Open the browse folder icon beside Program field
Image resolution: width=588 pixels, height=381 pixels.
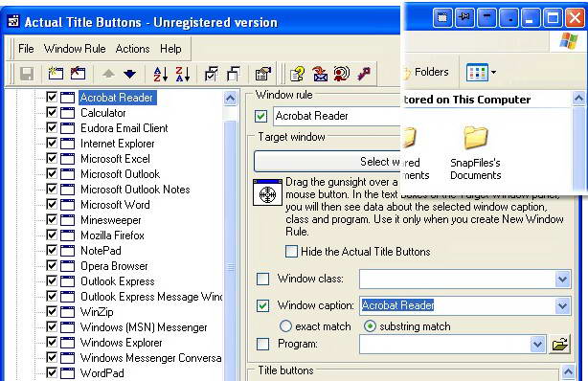click(559, 344)
